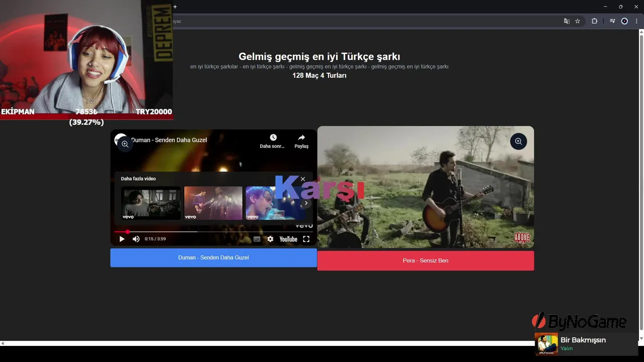Click the Bir Bakmışsın album art
Screen dimensions: 644x362
coord(546,344)
